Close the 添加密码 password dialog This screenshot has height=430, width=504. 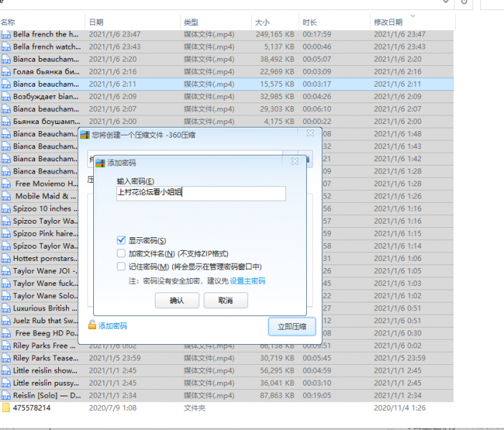tap(295, 162)
